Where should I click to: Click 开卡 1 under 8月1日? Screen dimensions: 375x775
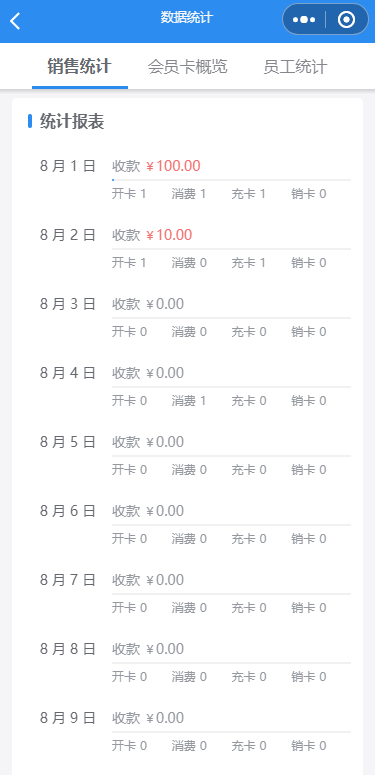pyautogui.click(x=129, y=194)
